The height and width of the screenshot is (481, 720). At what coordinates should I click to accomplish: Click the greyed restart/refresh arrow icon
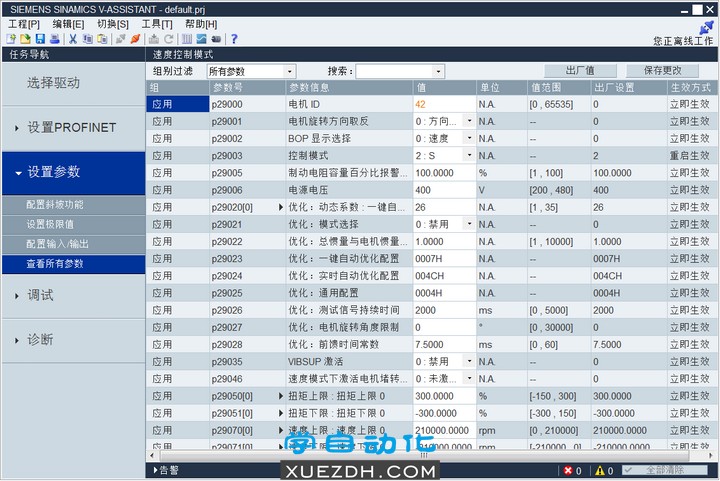[x=169, y=39]
